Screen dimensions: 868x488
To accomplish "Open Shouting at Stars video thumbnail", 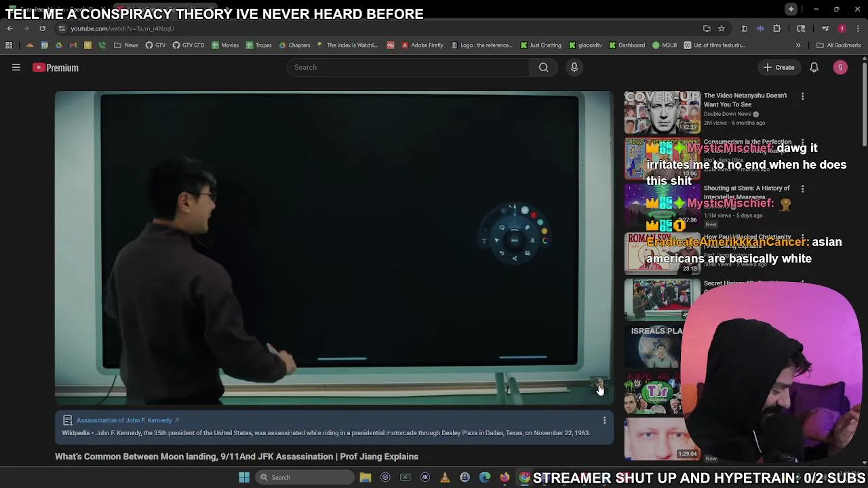I will 662,205.
